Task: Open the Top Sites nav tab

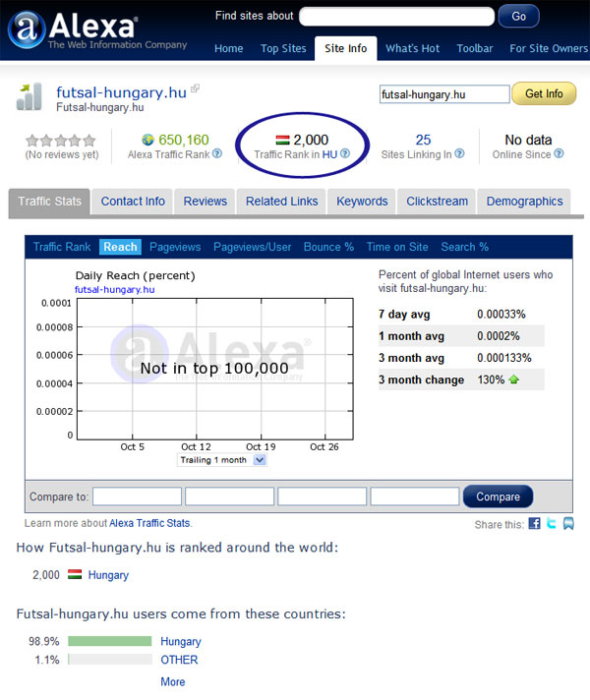Action: pos(283,48)
